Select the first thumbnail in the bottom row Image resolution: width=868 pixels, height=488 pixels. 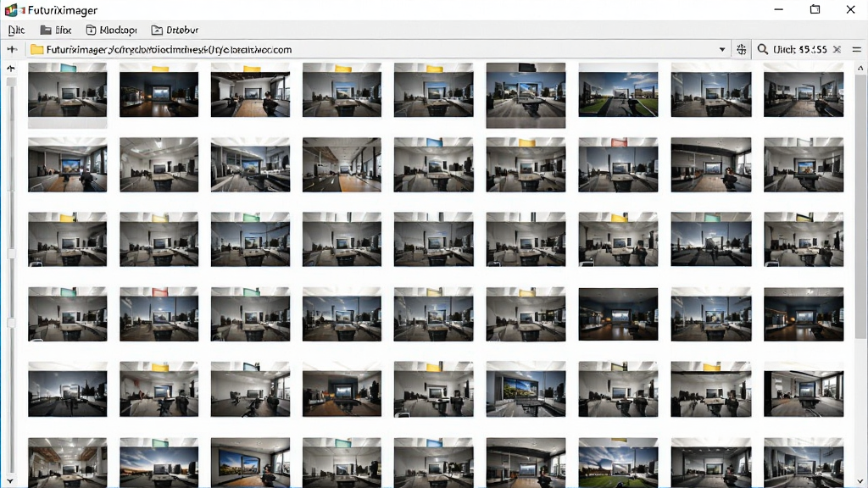point(68,463)
